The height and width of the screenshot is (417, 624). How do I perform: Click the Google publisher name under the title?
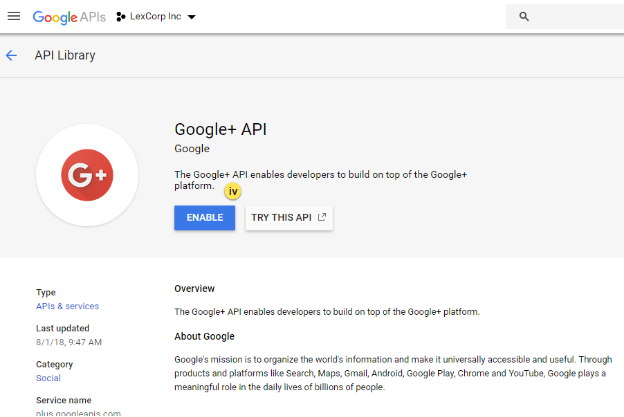[x=192, y=149]
